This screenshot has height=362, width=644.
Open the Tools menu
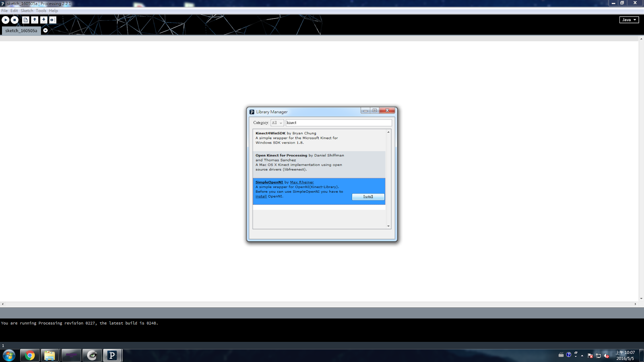41,11
